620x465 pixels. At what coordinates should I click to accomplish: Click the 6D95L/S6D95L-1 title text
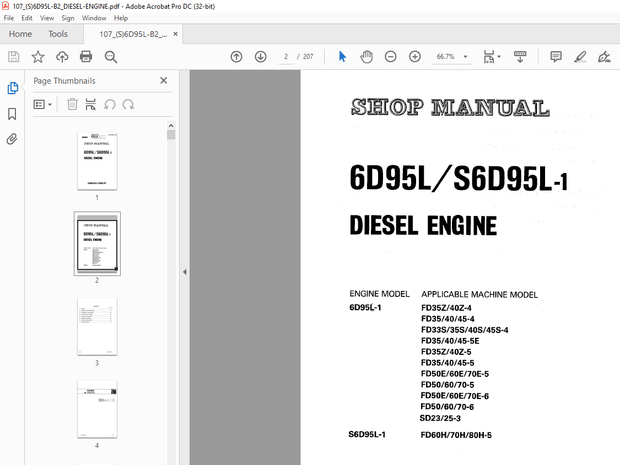(459, 179)
